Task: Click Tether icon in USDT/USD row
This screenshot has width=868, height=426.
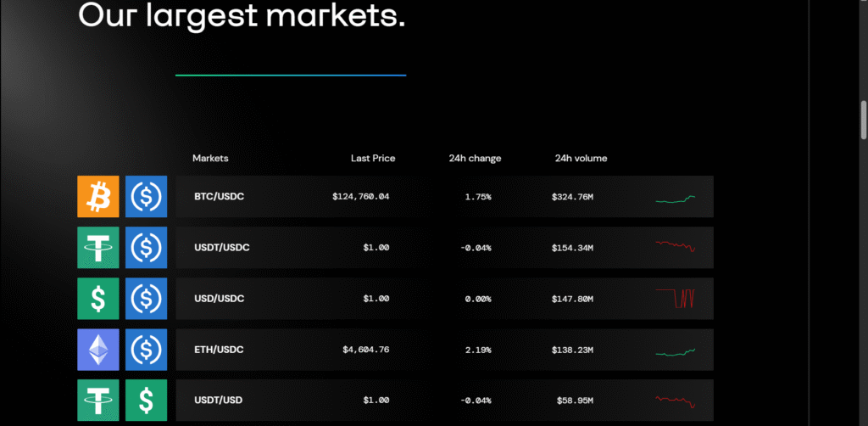Action: [x=98, y=400]
